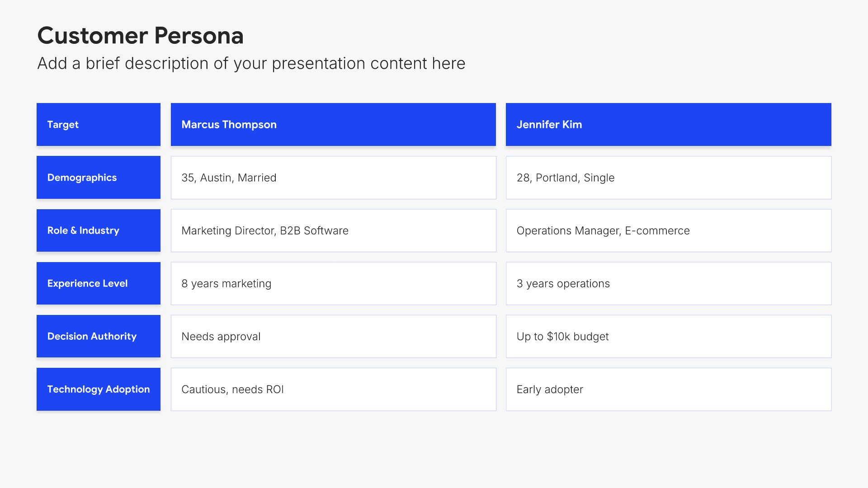Click the Jennifer Kim column header
The image size is (868, 488).
pyautogui.click(x=669, y=124)
